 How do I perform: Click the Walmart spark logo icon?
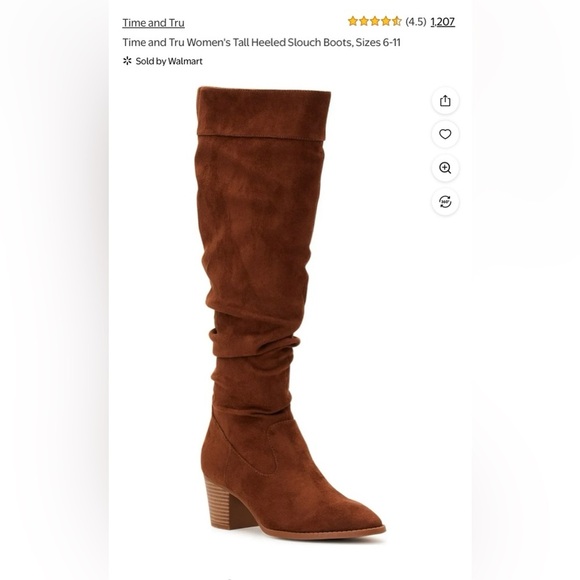(127, 61)
